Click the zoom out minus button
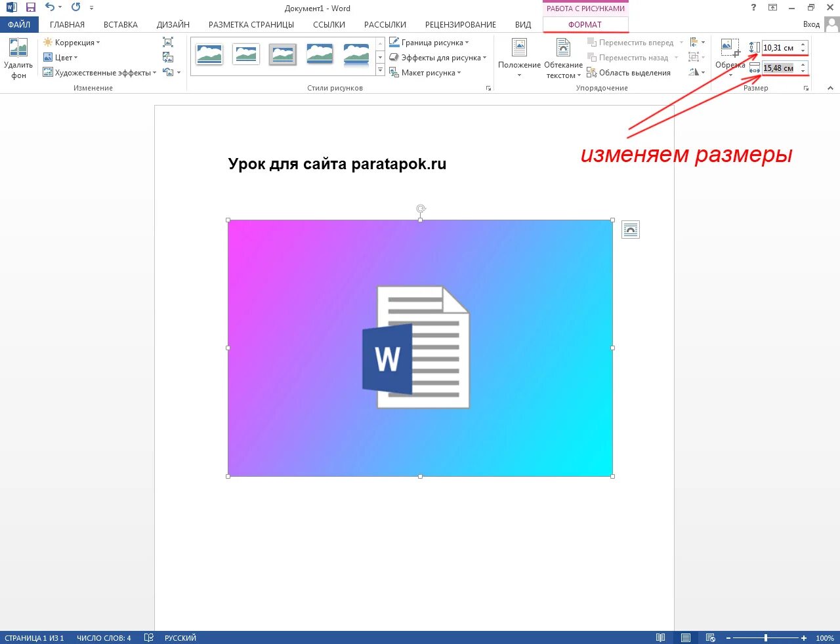 (728, 637)
